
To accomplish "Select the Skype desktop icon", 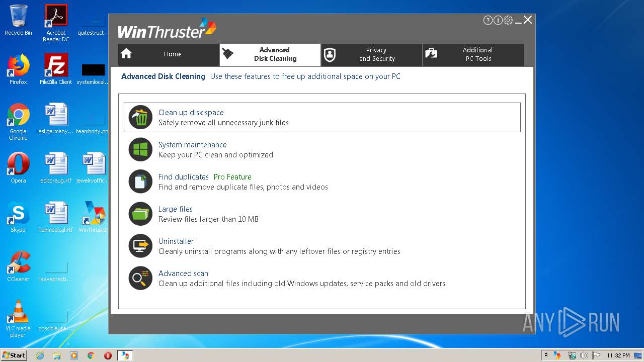I will tap(18, 217).
